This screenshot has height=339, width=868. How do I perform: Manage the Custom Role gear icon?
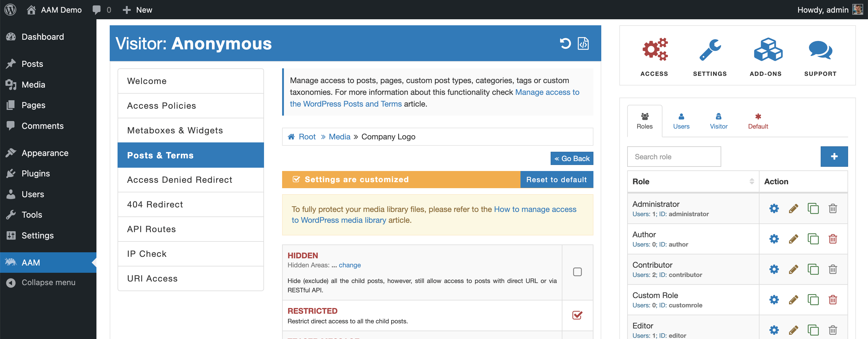pyautogui.click(x=774, y=299)
